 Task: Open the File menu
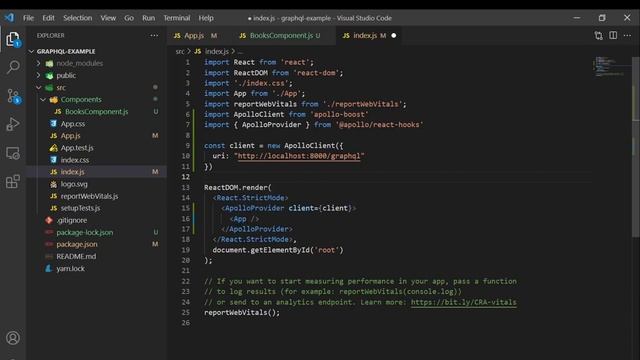coord(29,18)
